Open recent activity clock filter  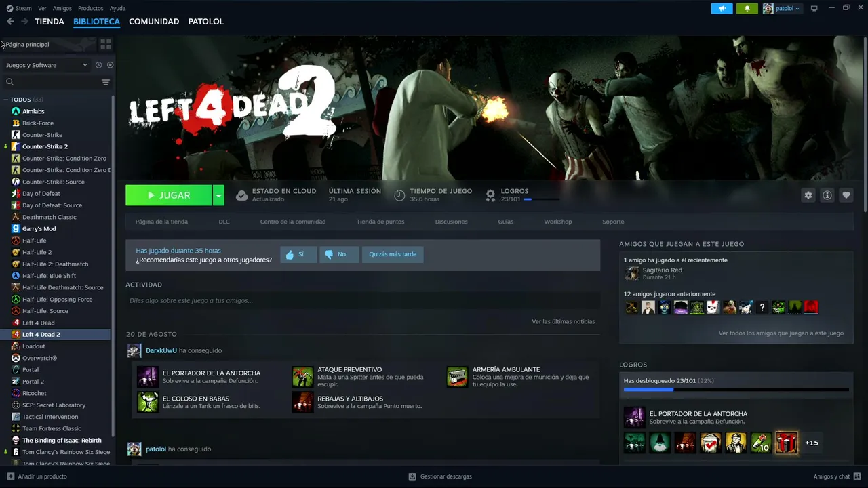coord(98,65)
